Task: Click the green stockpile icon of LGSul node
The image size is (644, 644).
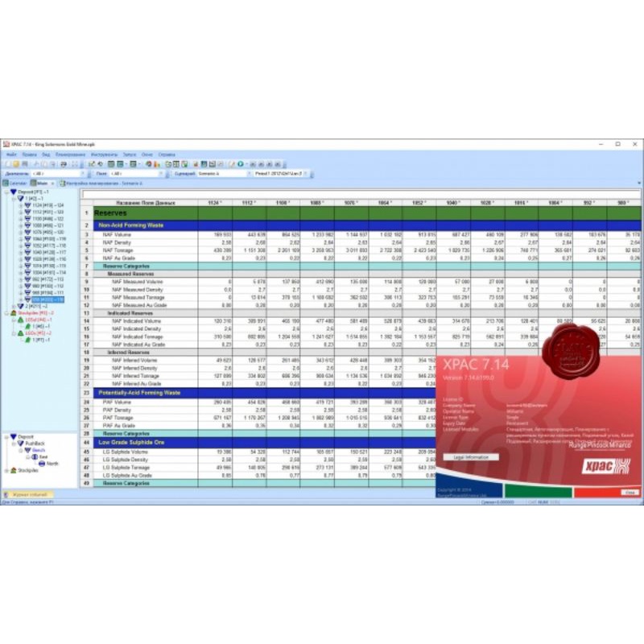Action: click(x=21, y=320)
